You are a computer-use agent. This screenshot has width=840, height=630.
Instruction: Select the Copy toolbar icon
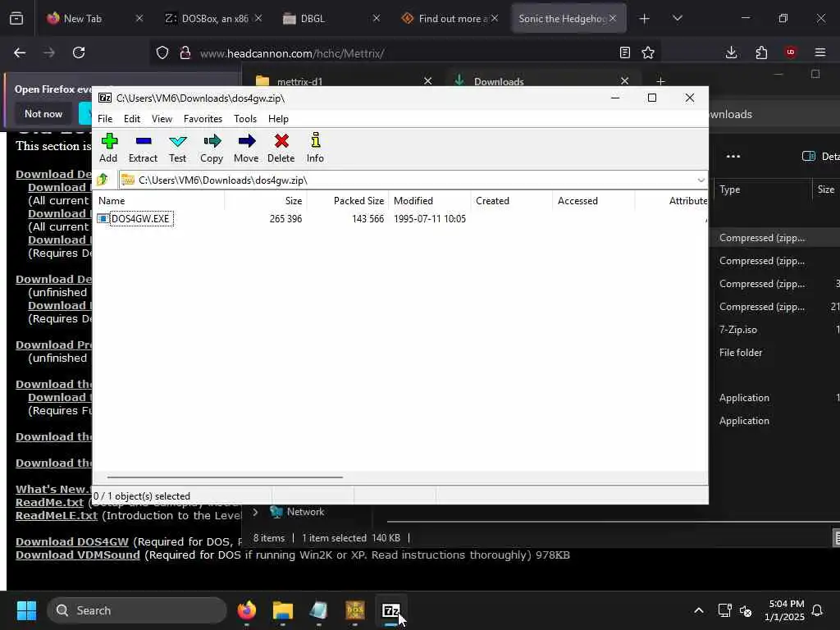[212, 148]
